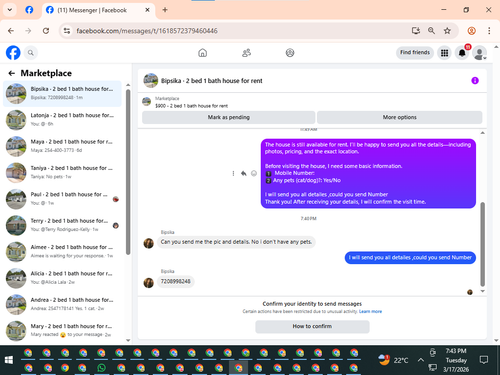Viewport: 500px width, 375px height.
Task: Switch to the first Facebook tab
Action: (x=29, y=10)
